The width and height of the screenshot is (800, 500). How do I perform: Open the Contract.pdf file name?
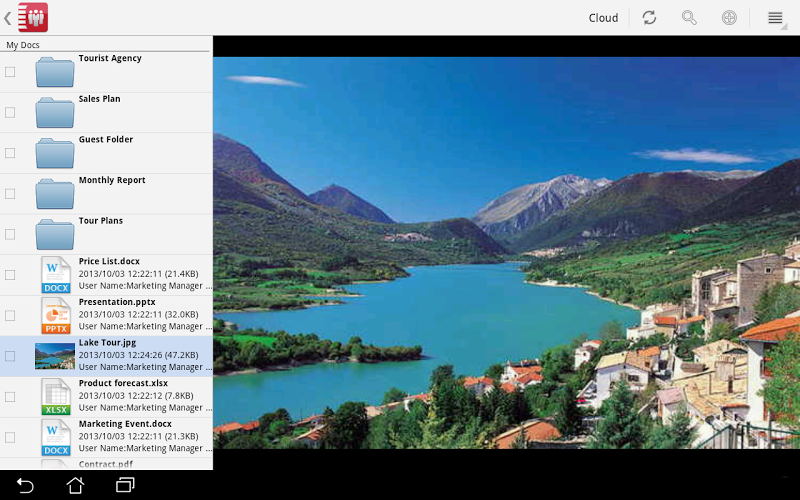[x=106, y=464]
